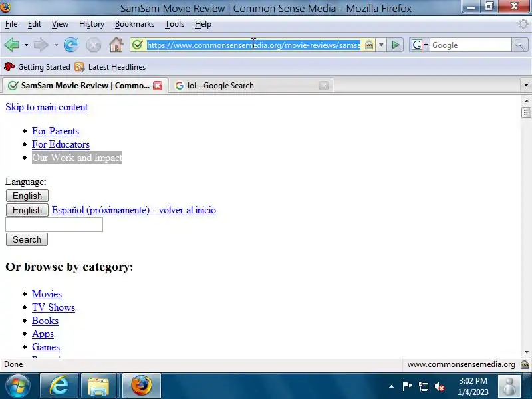This screenshot has height=399, width=532.
Task: Open the Windows Start orb
Action: point(18,386)
